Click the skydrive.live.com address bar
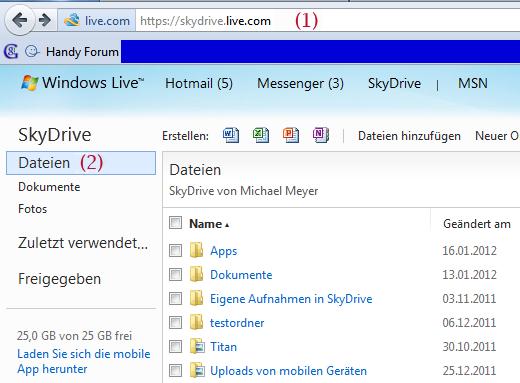 pyautogui.click(x=327, y=21)
